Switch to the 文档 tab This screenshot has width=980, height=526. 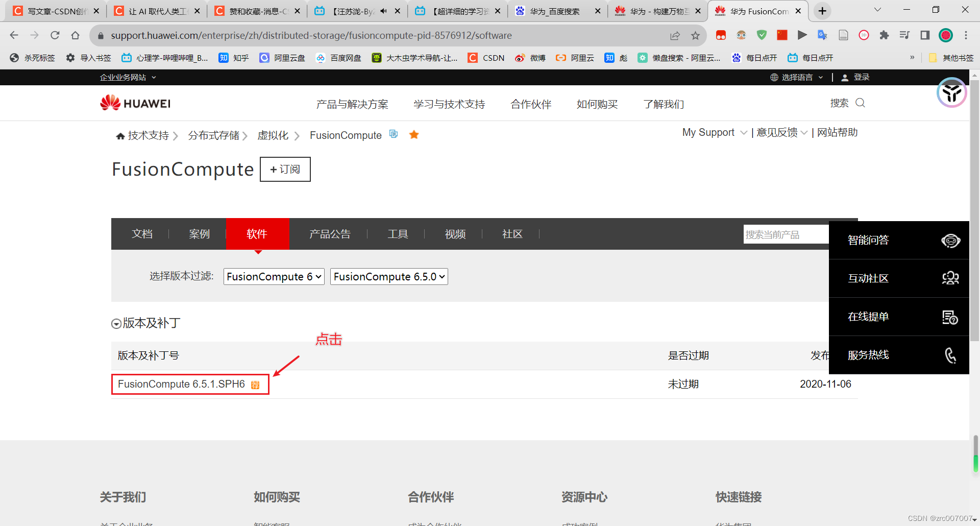pos(142,234)
